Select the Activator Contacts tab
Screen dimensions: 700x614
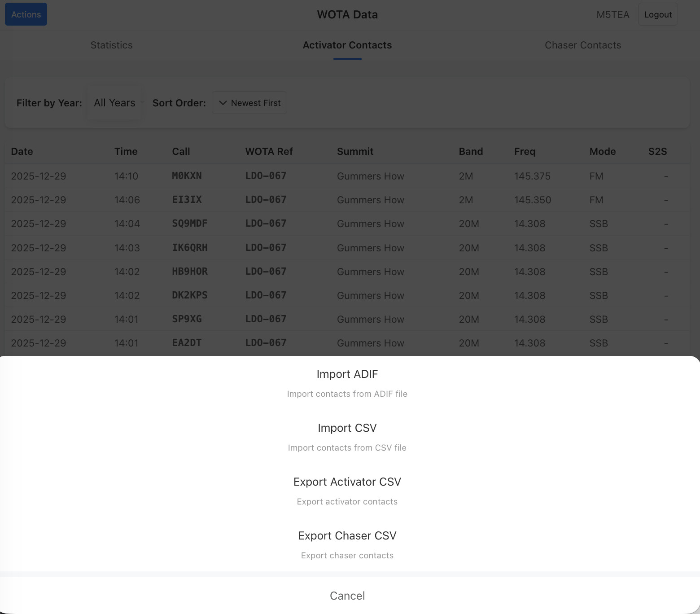(347, 45)
